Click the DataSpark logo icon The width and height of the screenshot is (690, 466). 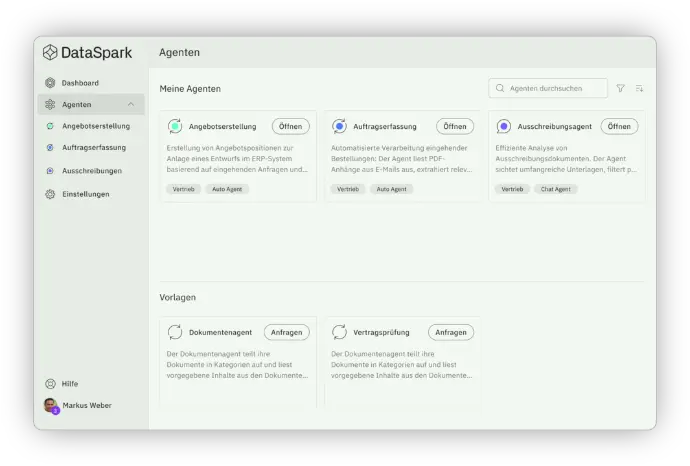point(50,53)
